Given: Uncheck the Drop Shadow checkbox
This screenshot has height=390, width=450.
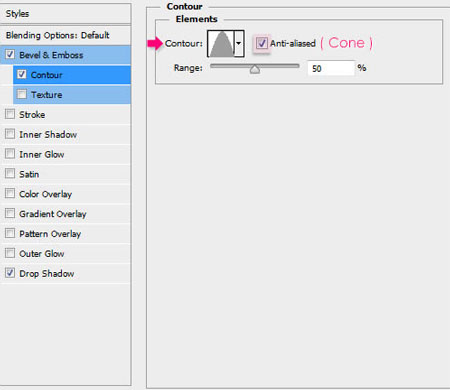Looking at the screenshot, I should pyautogui.click(x=10, y=273).
